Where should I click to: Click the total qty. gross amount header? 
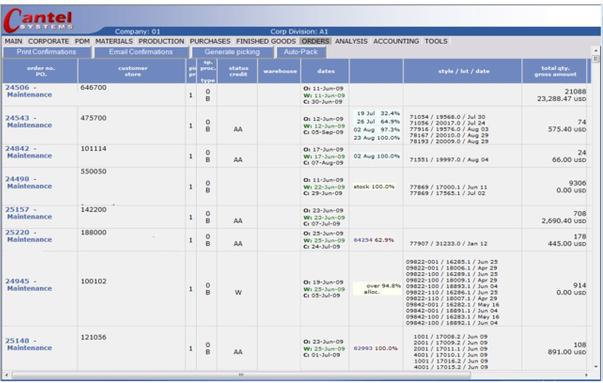(x=555, y=71)
